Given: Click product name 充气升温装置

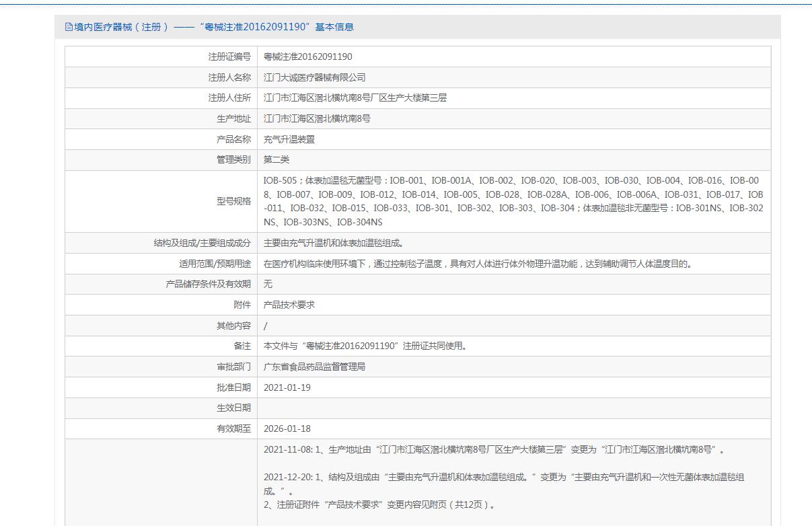Looking at the screenshot, I should (x=289, y=139).
